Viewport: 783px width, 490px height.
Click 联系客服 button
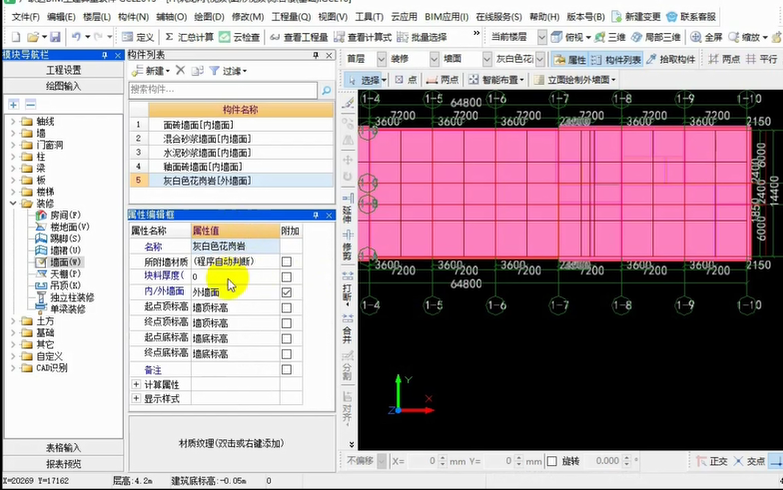(692, 16)
